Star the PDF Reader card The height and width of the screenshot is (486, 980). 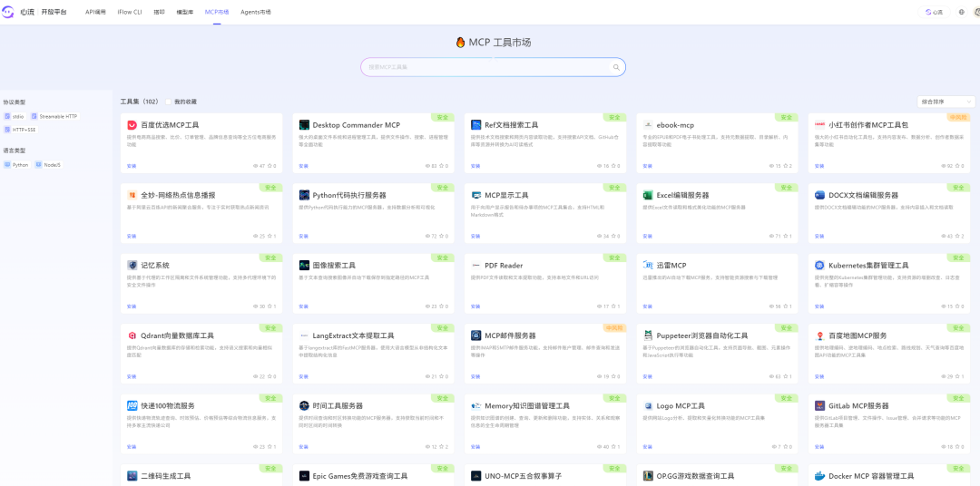click(613, 306)
